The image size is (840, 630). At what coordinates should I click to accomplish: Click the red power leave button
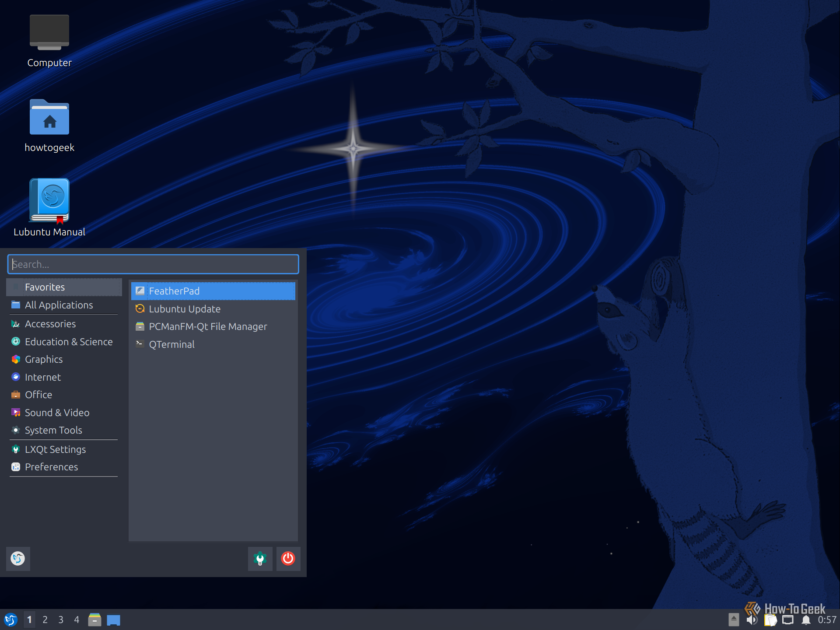[x=288, y=559]
